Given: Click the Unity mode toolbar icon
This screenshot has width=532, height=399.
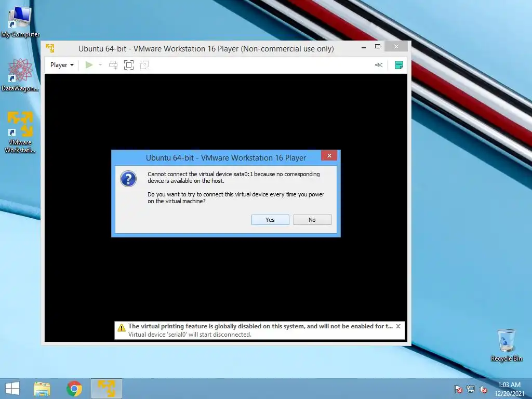Looking at the screenshot, I should (x=144, y=65).
